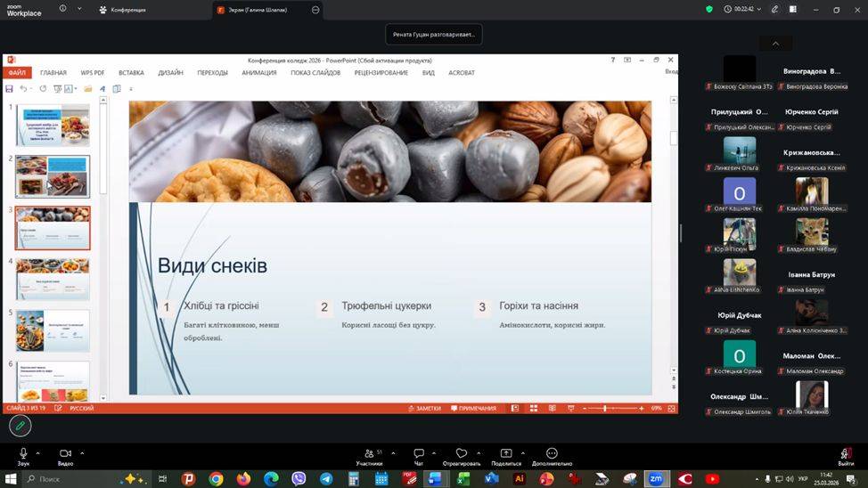Leave the meeting with Выйти
Image resolution: width=868 pixels, height=488 pixels.
846,456
